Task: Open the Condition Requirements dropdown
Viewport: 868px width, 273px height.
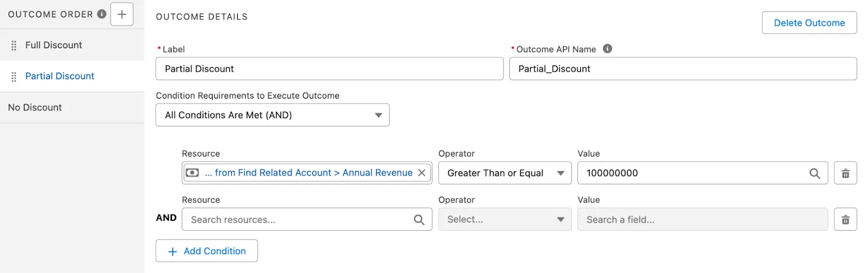Action: pyautogui.click(x=272, y=115)
